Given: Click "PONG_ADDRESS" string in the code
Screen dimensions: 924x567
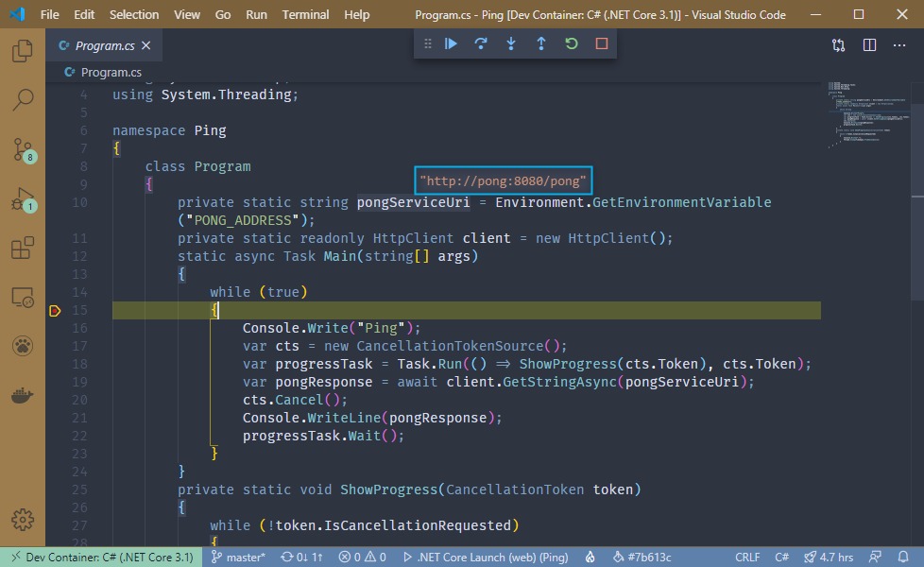Looking at the screenshot, I should point(243,220).
